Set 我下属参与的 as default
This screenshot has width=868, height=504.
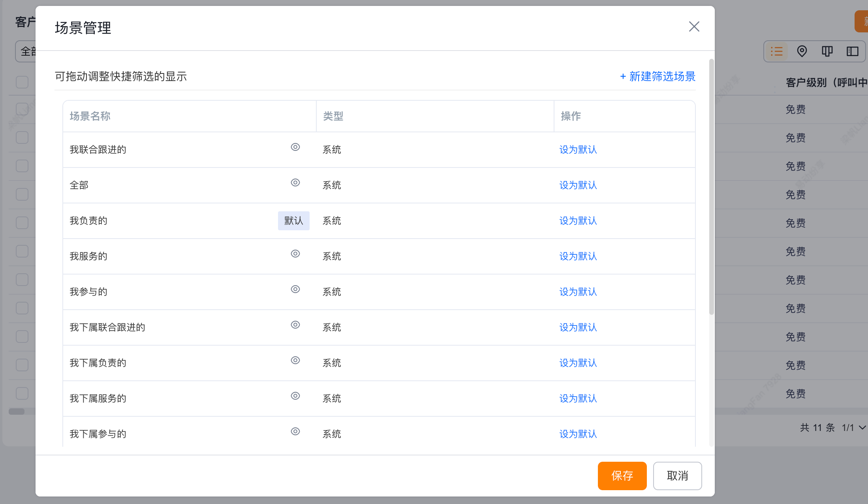click(578, 434)
